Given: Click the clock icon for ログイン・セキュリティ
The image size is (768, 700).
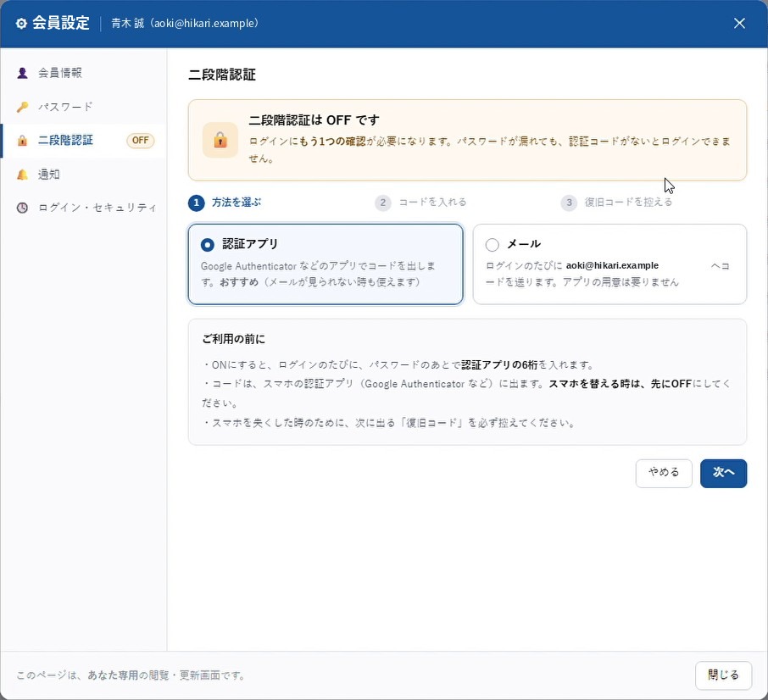Looking at the screenshot, I should pyautogui.click(x=22, y=208).
